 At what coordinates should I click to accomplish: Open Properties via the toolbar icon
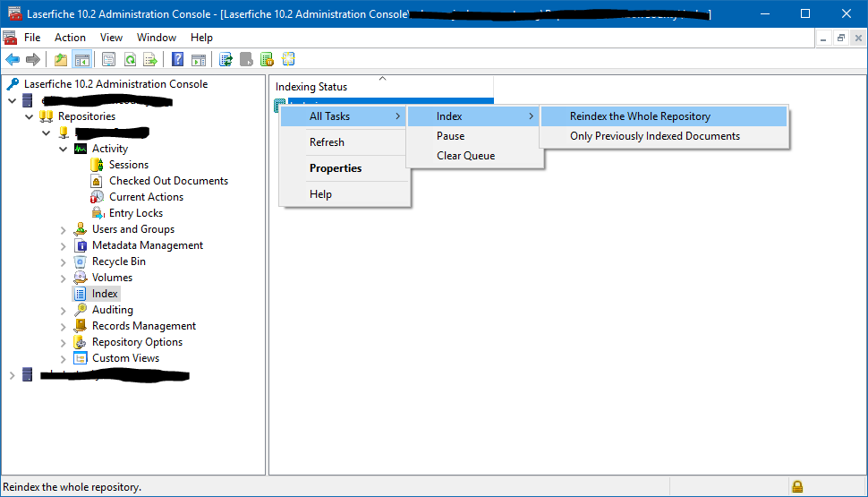click(x=108, y=59)
